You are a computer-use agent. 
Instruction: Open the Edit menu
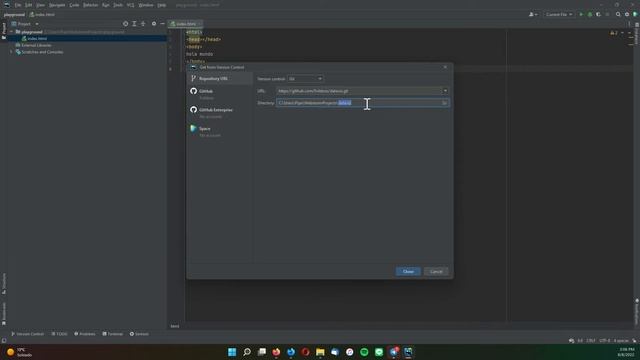(x=29, y=5)
